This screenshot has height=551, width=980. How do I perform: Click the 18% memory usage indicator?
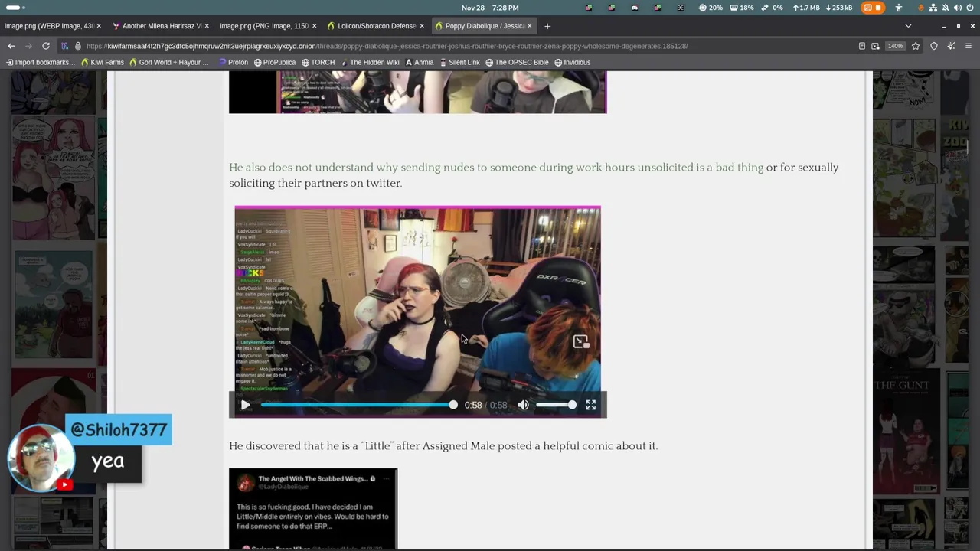pyautogui.click(x=742, y=8)
